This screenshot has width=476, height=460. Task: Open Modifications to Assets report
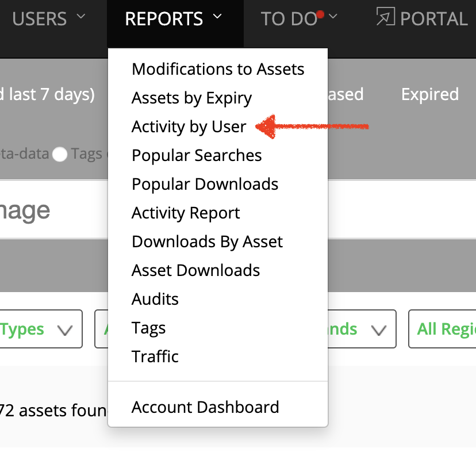click(x=218, y=70)
